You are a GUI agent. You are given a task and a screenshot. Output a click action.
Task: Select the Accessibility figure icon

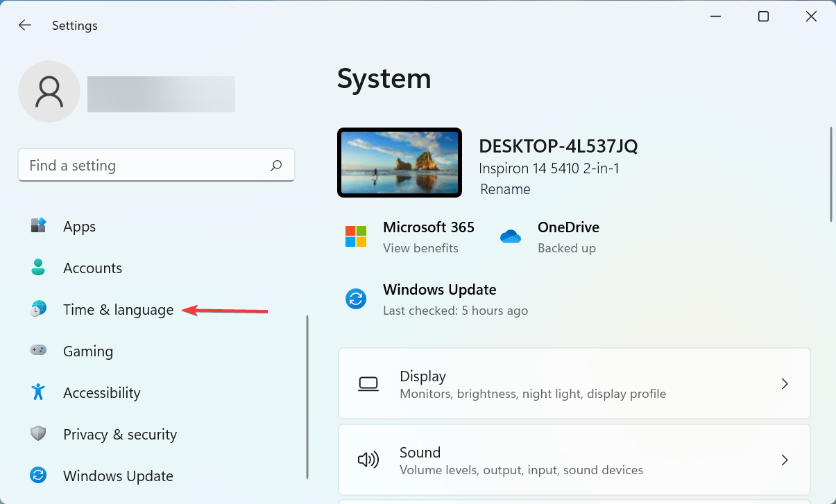(x=38, y=392)
